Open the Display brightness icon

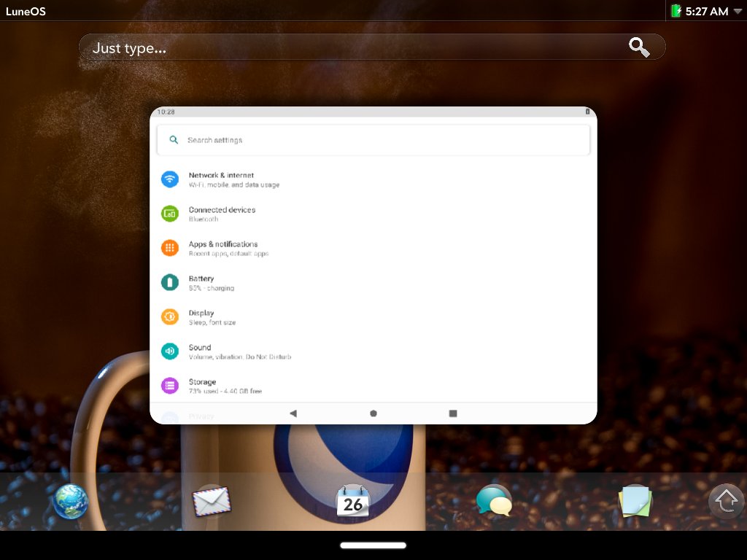coord(169,316)
